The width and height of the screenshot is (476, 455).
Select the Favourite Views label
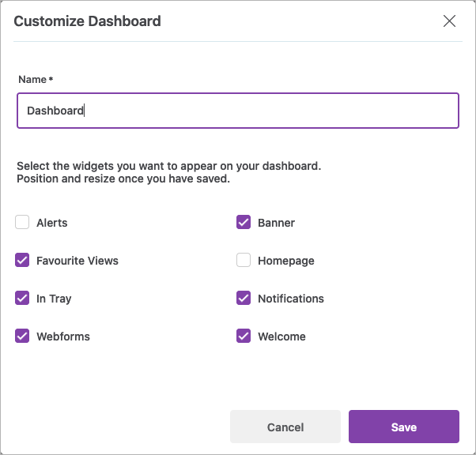pos(77,261)
